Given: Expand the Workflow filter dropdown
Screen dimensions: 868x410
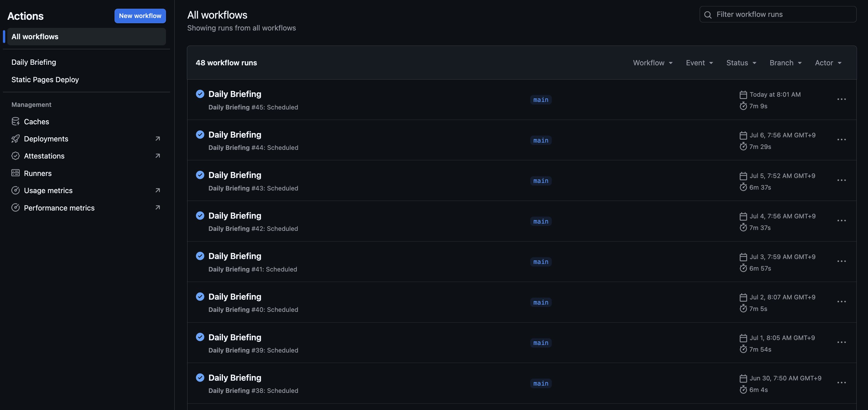Looking at the screenshot, I should [x=653, y=63].
